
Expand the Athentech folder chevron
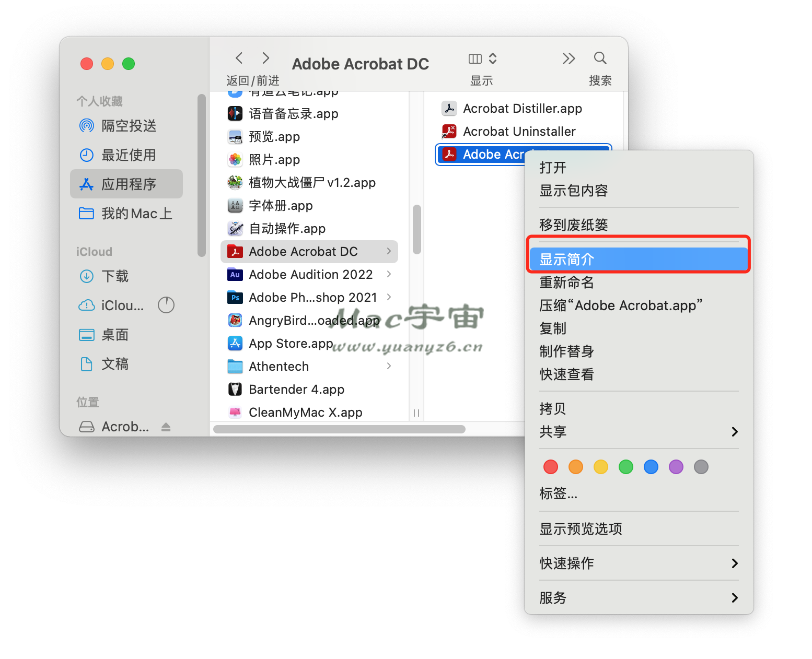389,366
